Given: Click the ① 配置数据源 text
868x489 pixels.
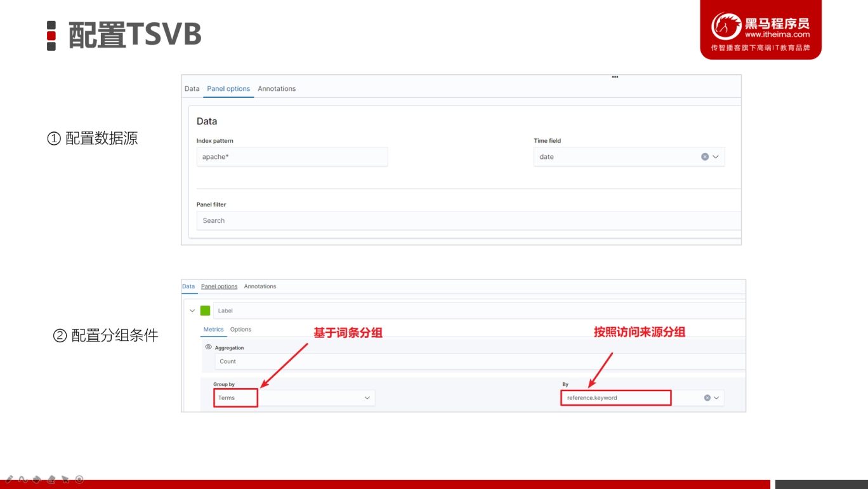Looking at the screenshot, I should click(x=93, y=138).
